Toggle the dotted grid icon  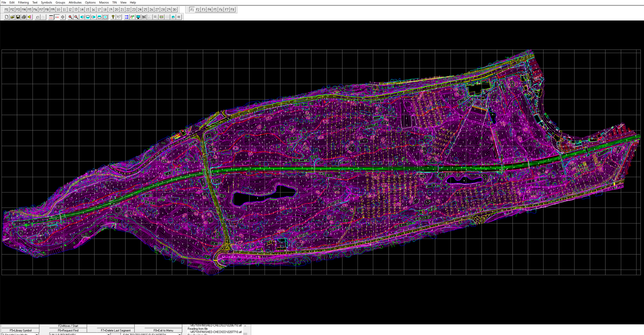[x=167, y=17]
